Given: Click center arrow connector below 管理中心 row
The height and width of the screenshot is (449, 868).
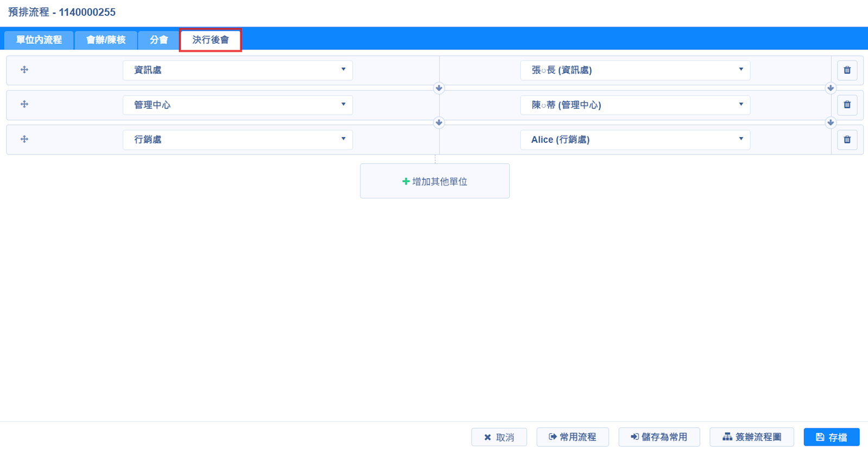Looking at the screenshot, I should click(439, 123).
